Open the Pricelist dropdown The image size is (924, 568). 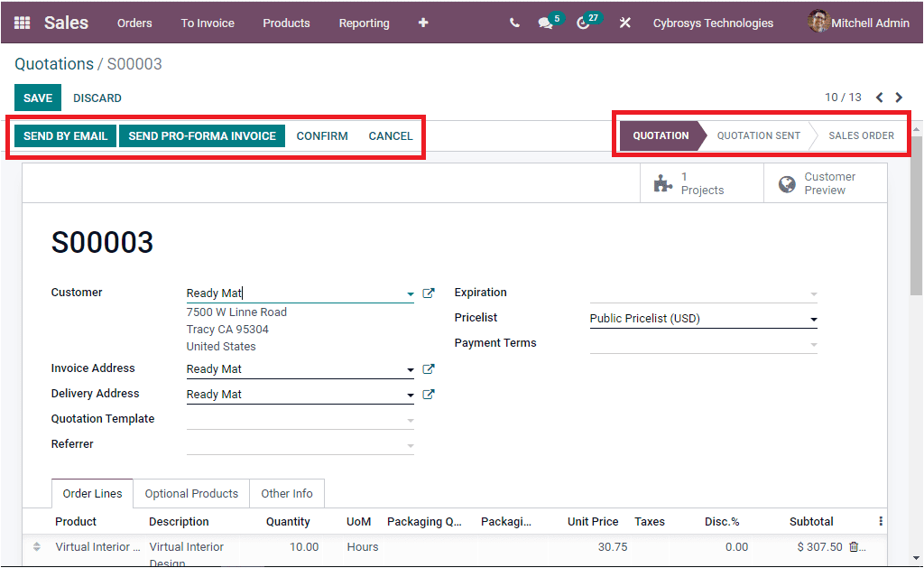(812, 318)
